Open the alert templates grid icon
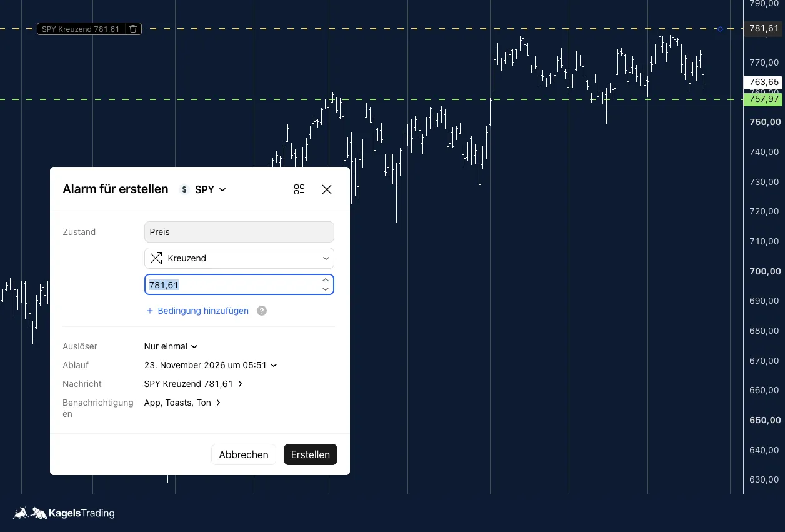The height and width of the screenshot is (532, 785). [299, 189]
